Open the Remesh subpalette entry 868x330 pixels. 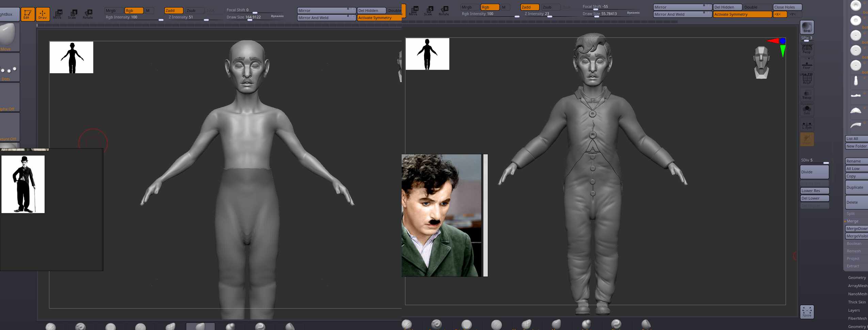click(854, 251)
